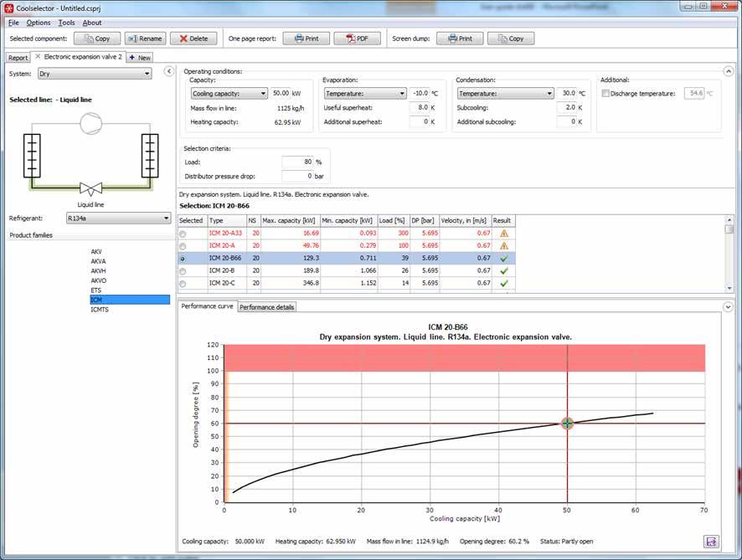Open the Refrigerant dropdown showing R134a
The height and width of the screenshot is (560, 742).
click(x=118, y=218)
